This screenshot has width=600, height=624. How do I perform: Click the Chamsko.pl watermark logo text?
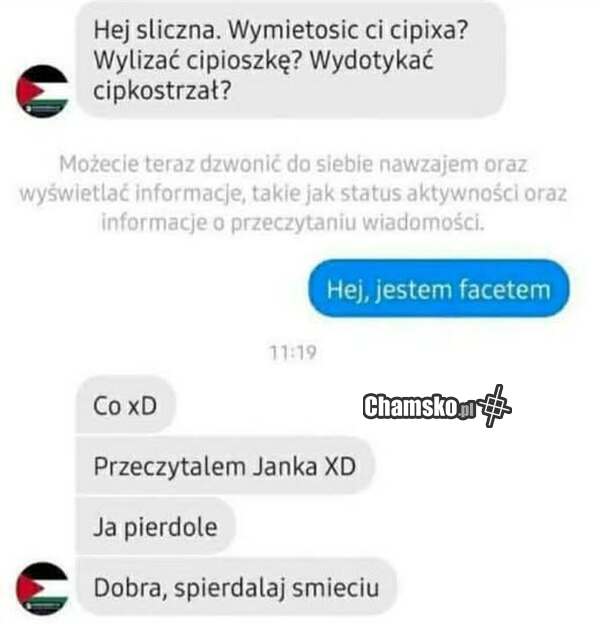419,406
